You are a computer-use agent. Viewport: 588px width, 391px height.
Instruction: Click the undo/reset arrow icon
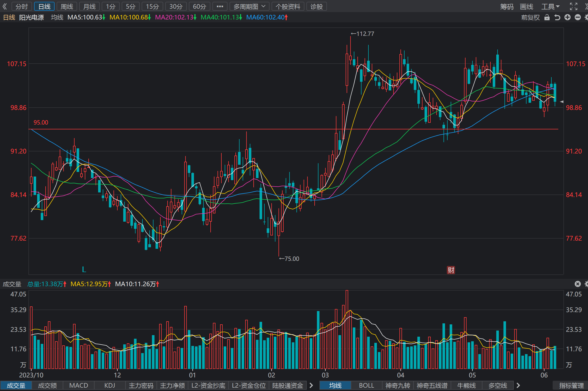(557, 17)
